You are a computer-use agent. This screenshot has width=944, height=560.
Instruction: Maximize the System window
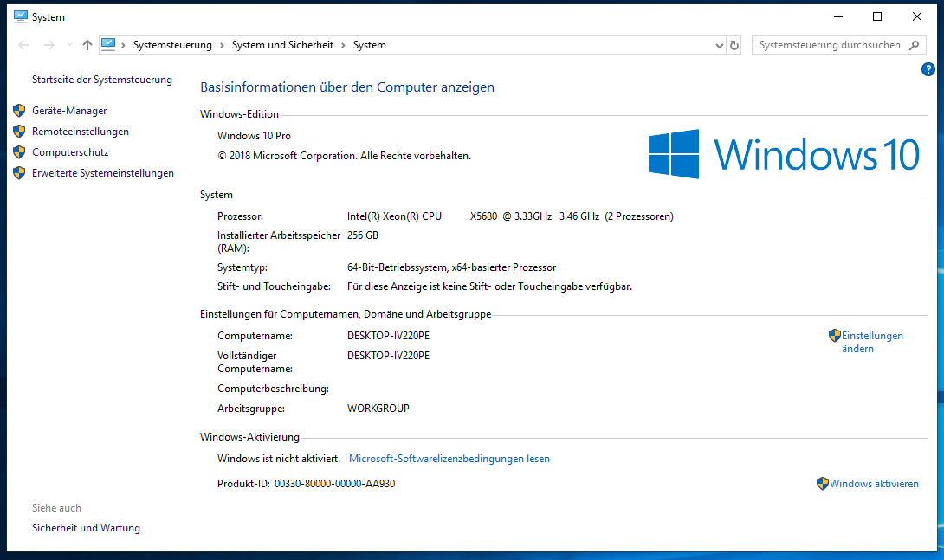(x=877, y=16)
